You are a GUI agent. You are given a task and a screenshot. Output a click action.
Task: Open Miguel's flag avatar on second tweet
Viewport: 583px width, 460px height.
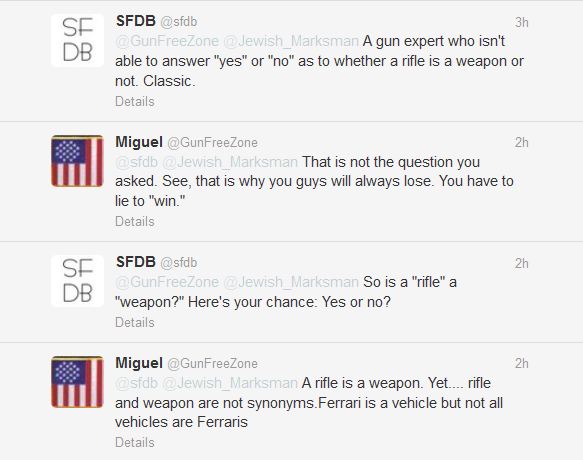coord(77,161)
